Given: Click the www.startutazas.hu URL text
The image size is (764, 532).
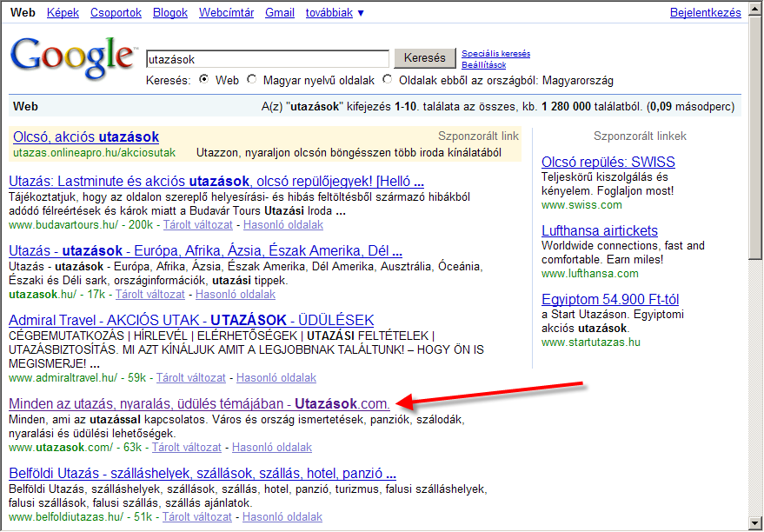Looking at the screenshot, I should (590, 342).
